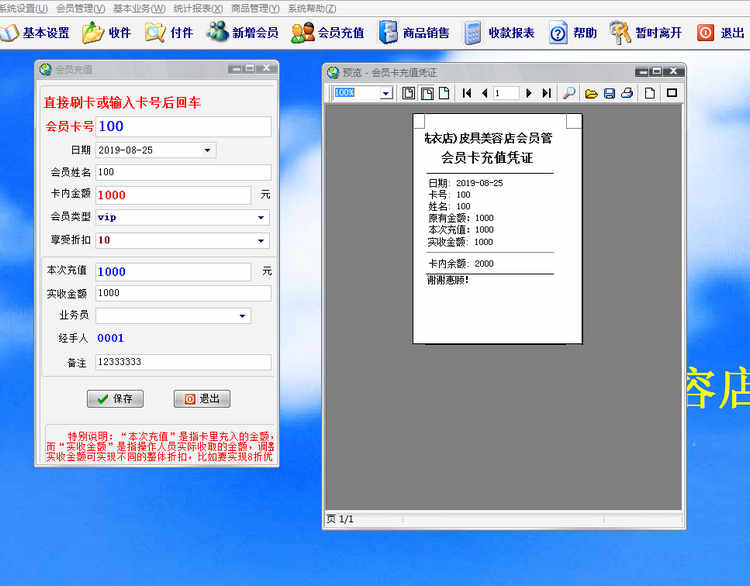
Task: Click the 付件 toolbar button
Action: click(x=169, y=33)
